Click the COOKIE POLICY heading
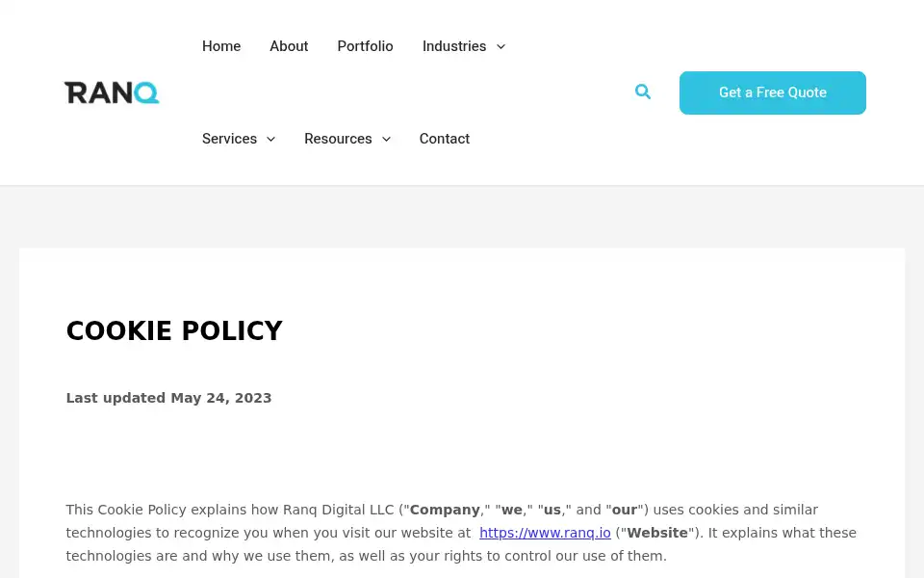Image resolution: width=924 pixels, height=578 pixels. (x=174, y=330)
